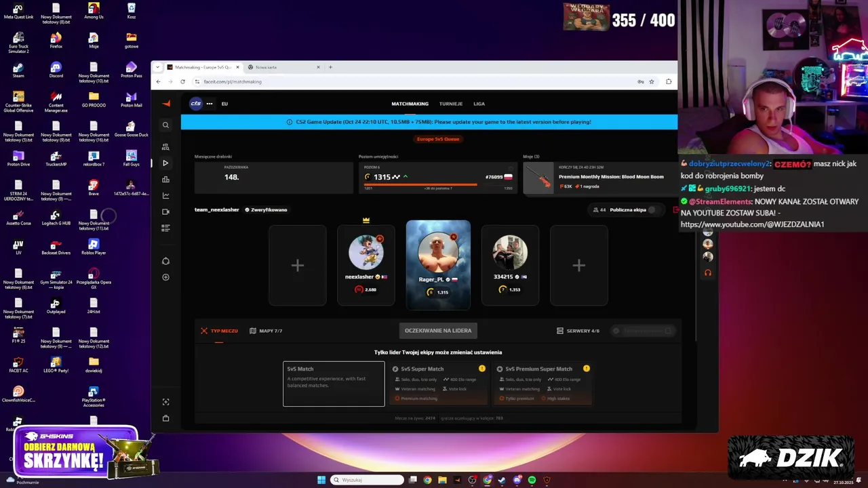Click the 5v5 Super Match warning icon
The image size is (868, 488).
pyautogui.click(x=482, y=369)
